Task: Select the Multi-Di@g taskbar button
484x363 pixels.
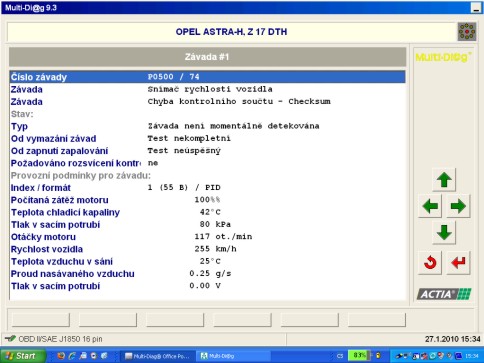Action: [233, 356]
